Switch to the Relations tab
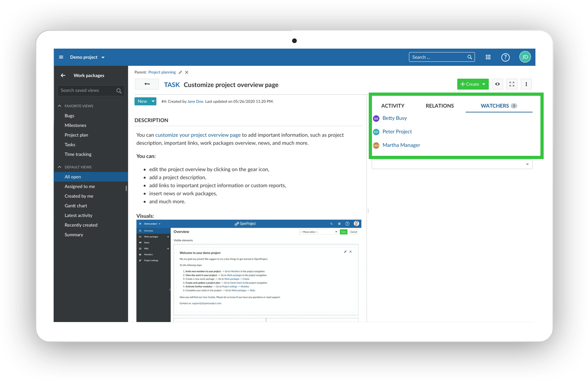Image resolution: width=588 pixels, height=381 pixels. [439, 106]
